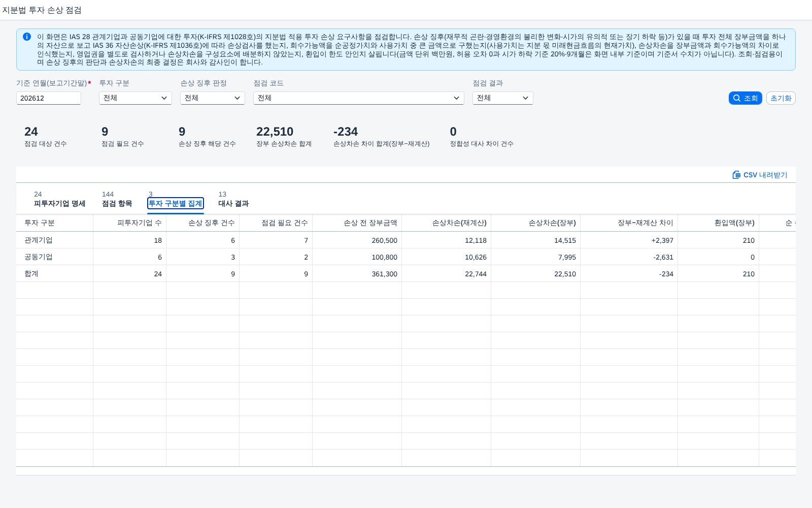812x508 pixels.
Task: Click the 손상차손 차이 합계 KPI -234
Action: [x=346, y=132]
